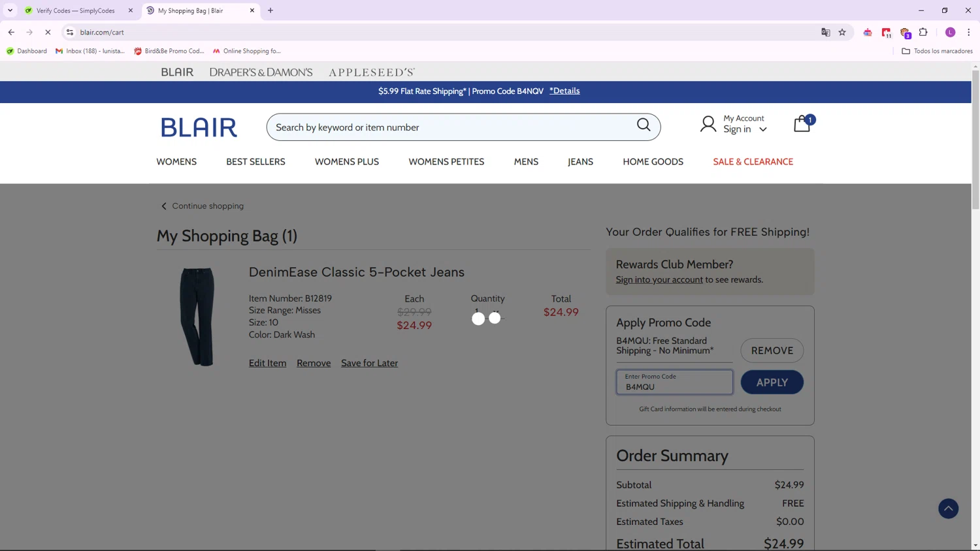Click the red extension icon with badge 11

(887, 33)
